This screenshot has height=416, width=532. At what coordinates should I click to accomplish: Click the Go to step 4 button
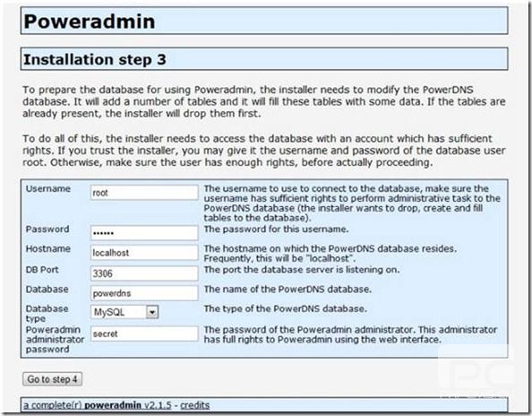pyautogui.click(x=52, y=379)
